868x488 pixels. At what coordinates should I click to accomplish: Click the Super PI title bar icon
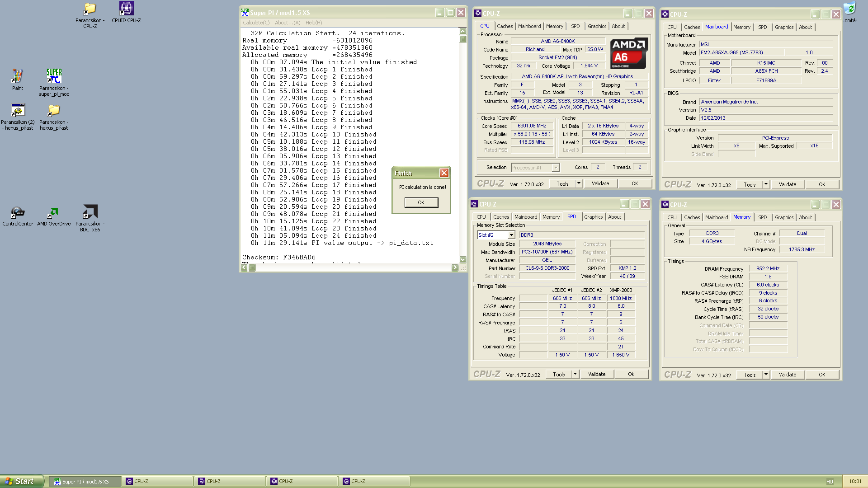tap(245, 13)
